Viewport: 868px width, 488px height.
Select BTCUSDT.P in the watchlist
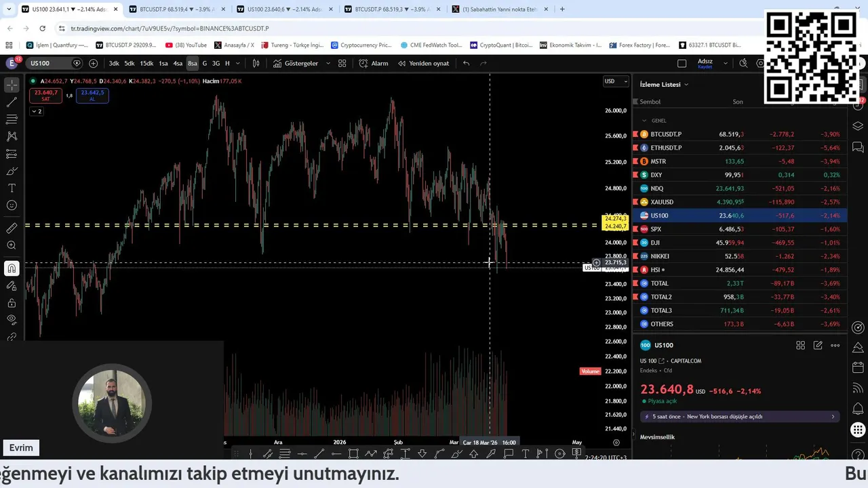click(x=740, y=134)
